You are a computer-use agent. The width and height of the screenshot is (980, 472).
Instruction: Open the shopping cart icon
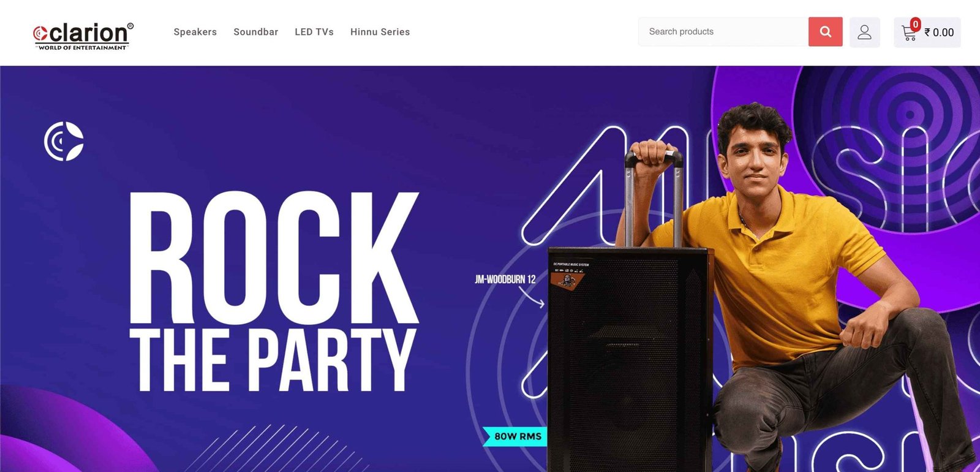[x=910, y=33]
